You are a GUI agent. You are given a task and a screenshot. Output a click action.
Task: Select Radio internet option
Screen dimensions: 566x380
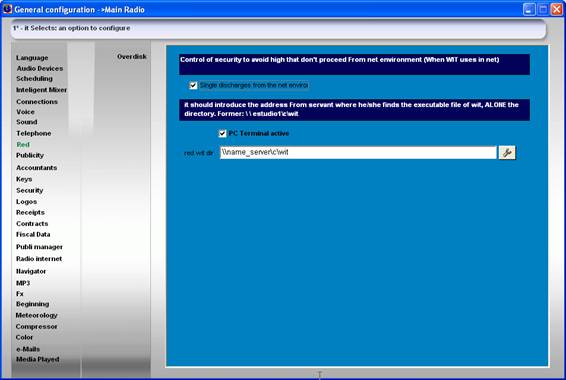[x=39, y=259]
